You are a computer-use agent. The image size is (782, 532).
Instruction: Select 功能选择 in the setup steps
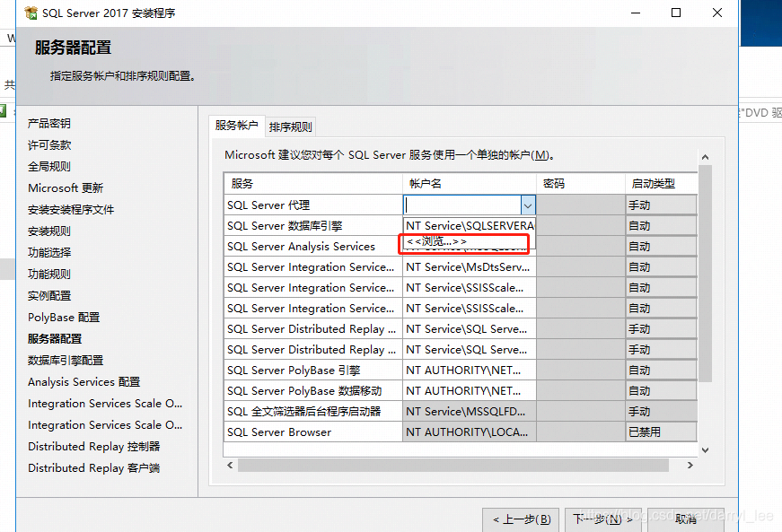pyautogui.click(x=49, y=253)
